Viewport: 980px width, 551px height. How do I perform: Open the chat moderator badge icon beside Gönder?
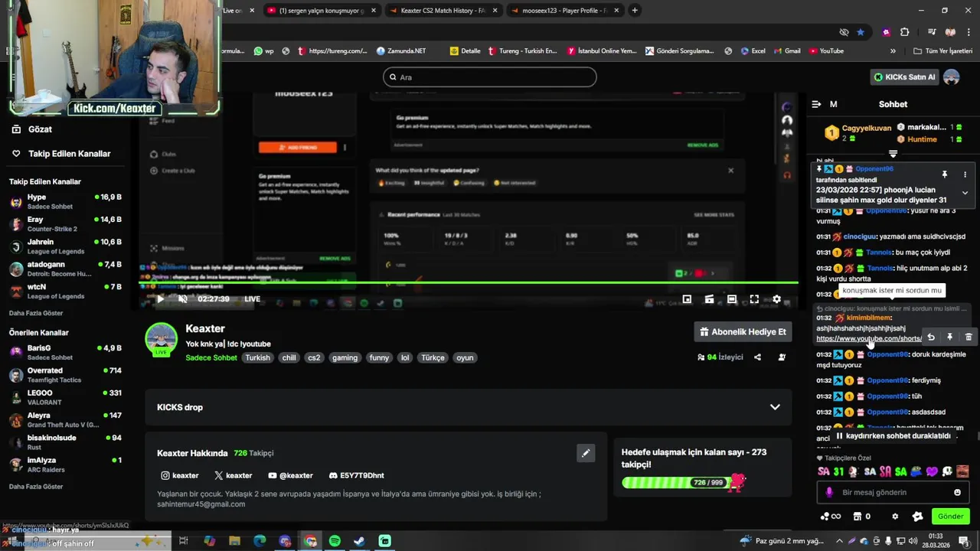(x=917, y=517)
